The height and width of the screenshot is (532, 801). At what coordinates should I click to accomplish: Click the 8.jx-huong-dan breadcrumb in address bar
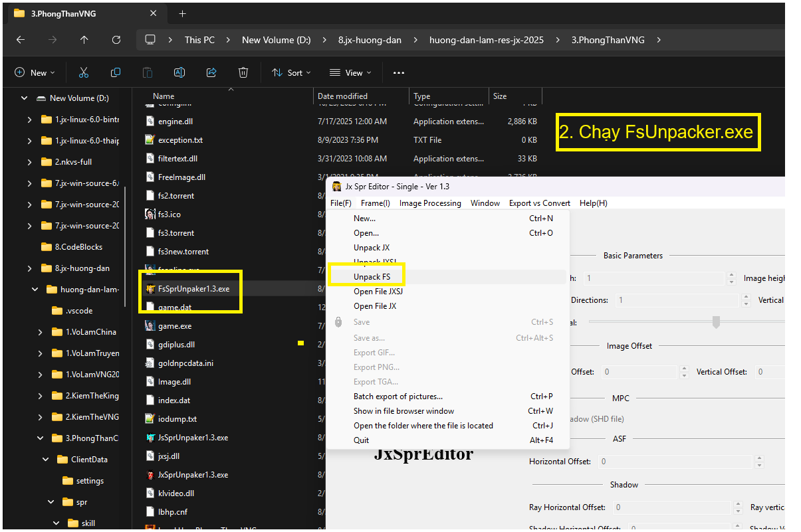[370, 40]
